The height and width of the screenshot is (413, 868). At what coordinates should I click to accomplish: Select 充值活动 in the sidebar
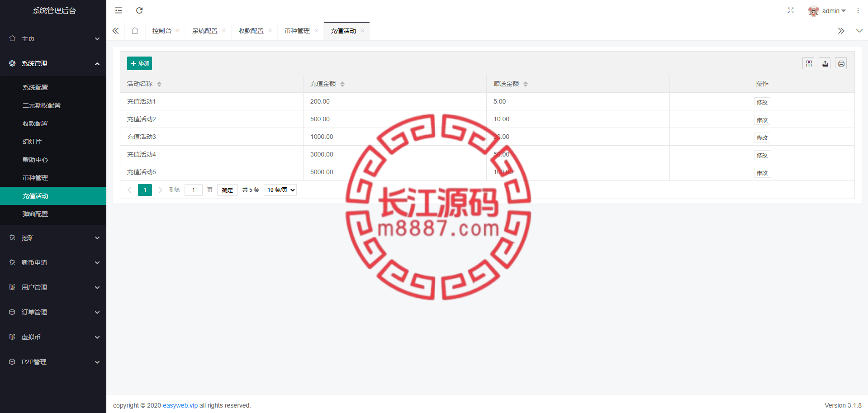53,196
